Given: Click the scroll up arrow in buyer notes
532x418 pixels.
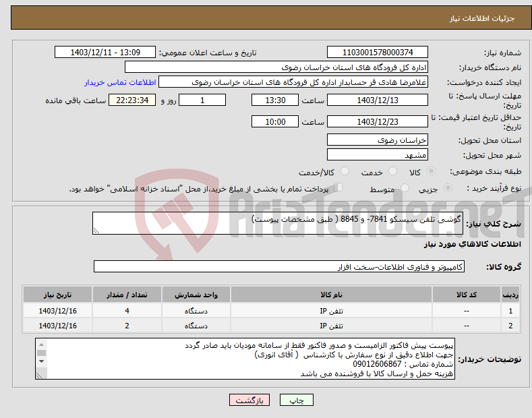Looking at the screenshot, I should [41, 345].
